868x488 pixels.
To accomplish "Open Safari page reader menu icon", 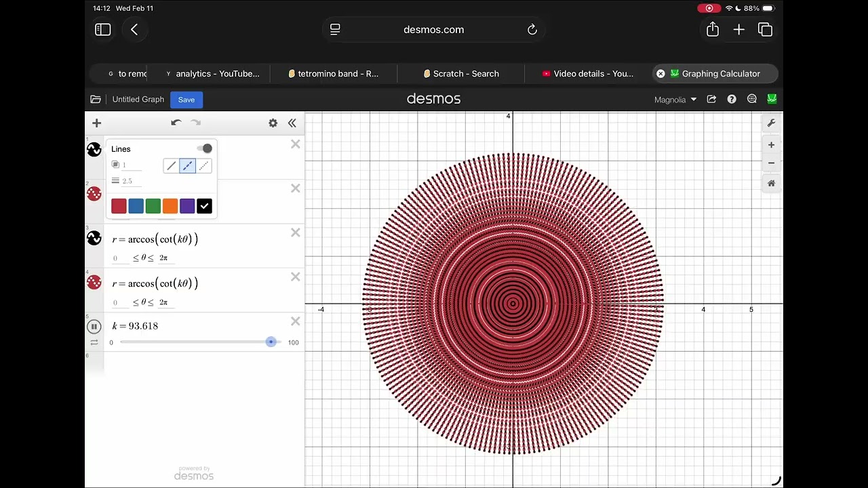I will coord(335,29).
